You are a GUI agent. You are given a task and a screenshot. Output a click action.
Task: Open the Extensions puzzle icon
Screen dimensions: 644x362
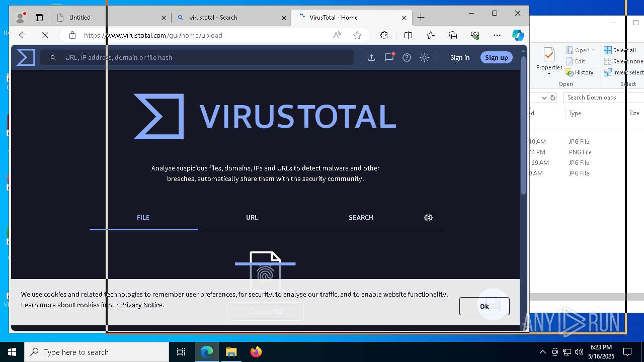[384, 35]
